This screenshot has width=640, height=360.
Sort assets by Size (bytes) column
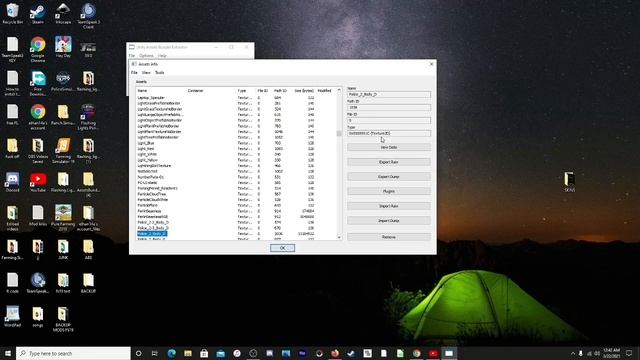coord(303,91)
